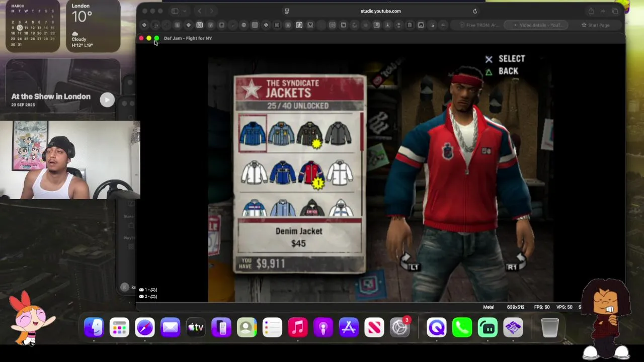
Task: Open the Streamlabs icon in the Dock
Action: (488, 328)
